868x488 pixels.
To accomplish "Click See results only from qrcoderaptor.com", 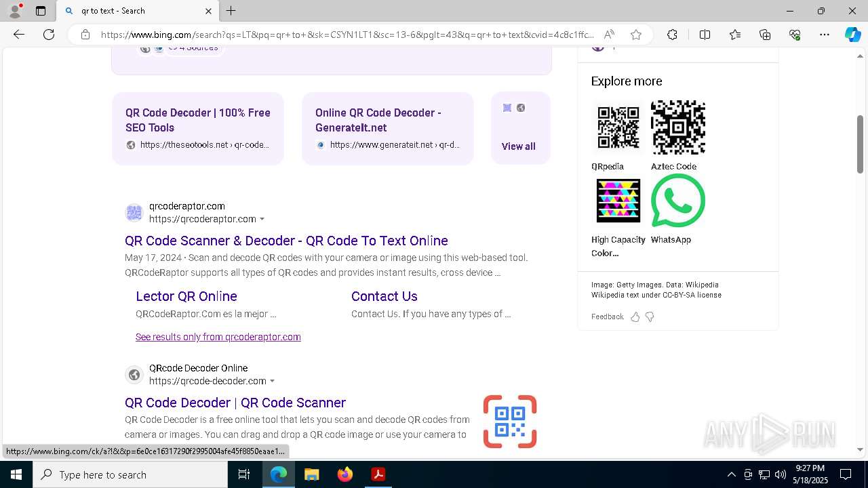I will tap(218, 337).
